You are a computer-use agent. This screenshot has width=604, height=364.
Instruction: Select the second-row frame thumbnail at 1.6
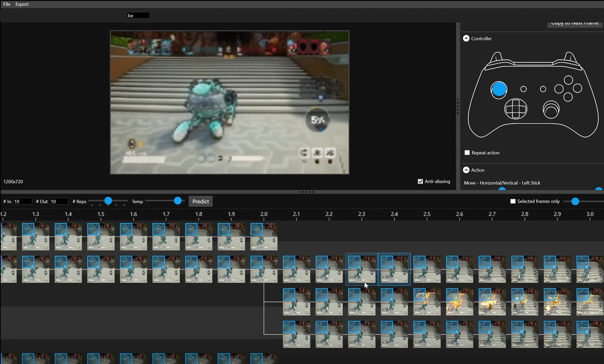(133, 269)
